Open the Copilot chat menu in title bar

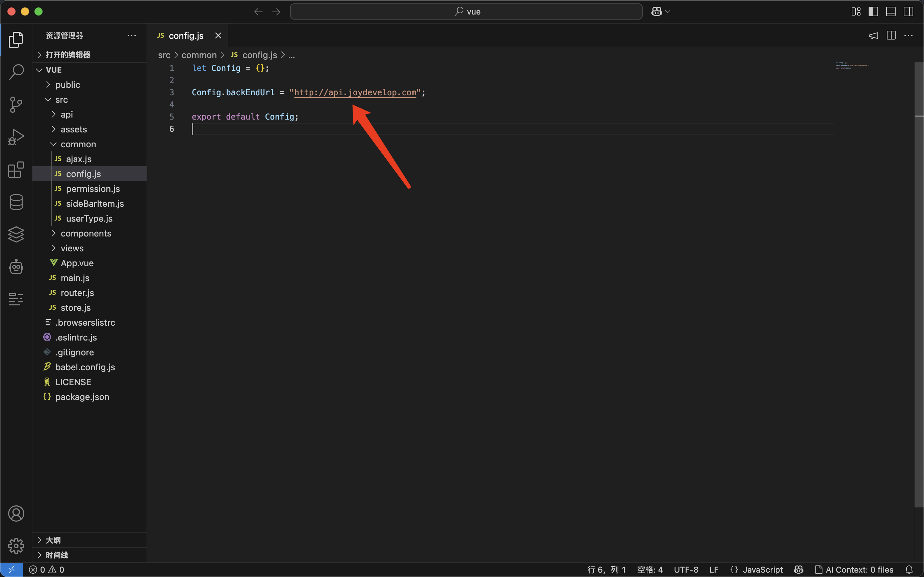[x=660, y=12]
